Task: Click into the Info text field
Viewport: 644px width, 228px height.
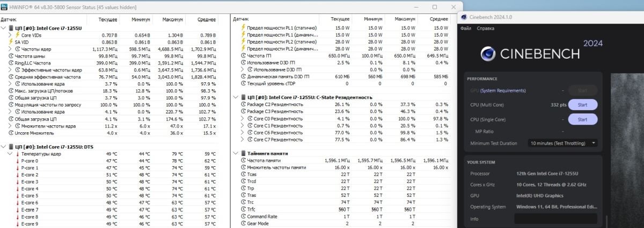Action: (555, 219)
